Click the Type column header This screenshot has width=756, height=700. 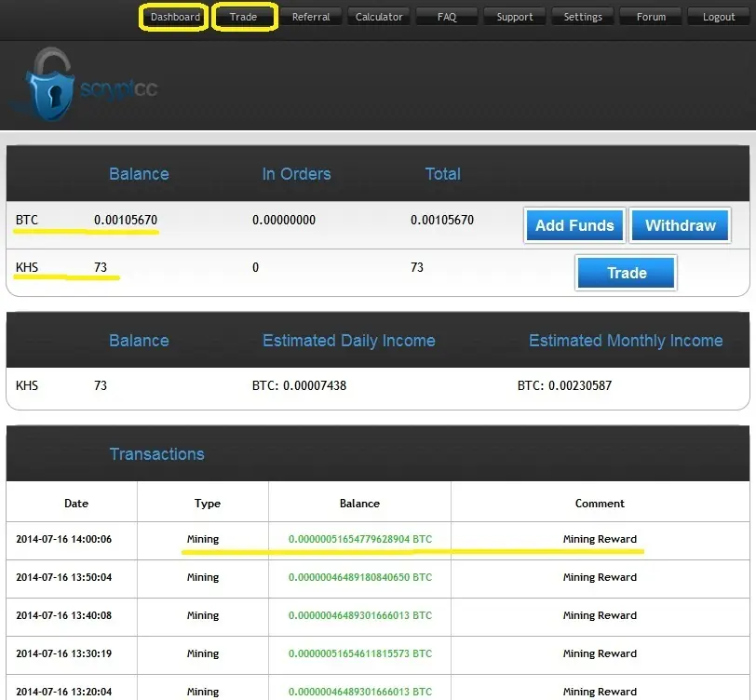coord(208,504)
